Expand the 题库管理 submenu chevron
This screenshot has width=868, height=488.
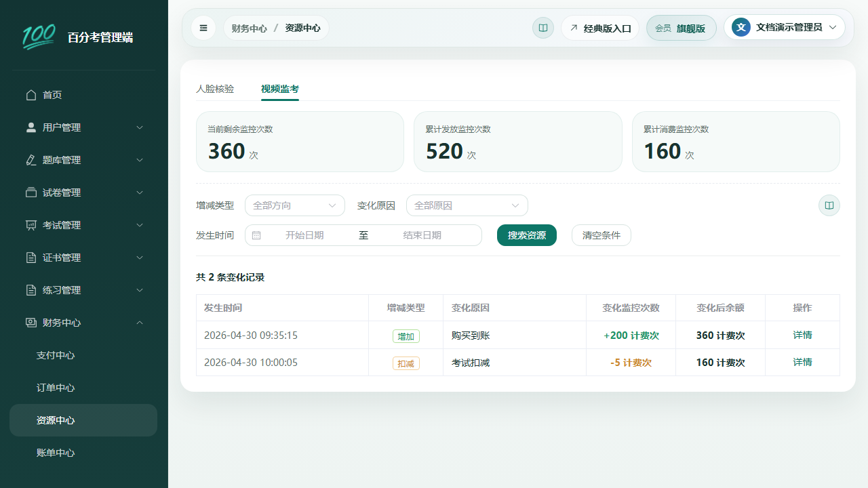(x=140, y=160)
